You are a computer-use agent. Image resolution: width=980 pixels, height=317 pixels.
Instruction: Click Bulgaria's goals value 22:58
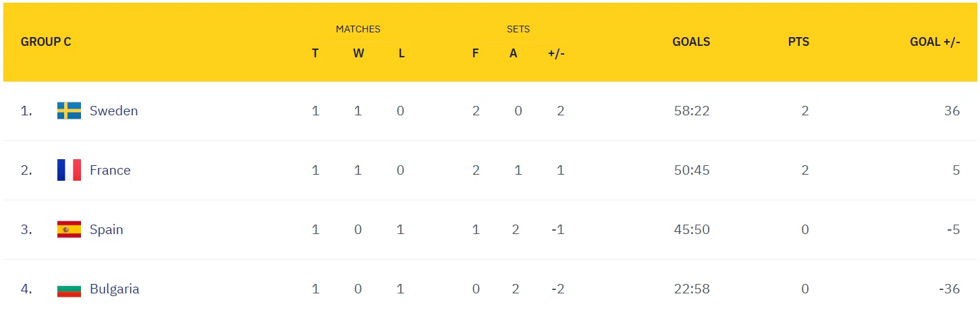[692, 289]
